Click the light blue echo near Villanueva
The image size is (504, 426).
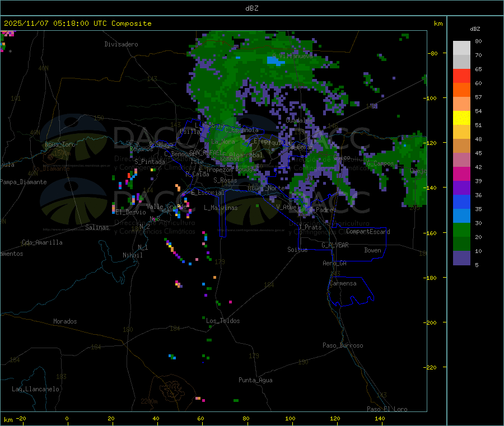pyautogui.click(x=276, y=60)
